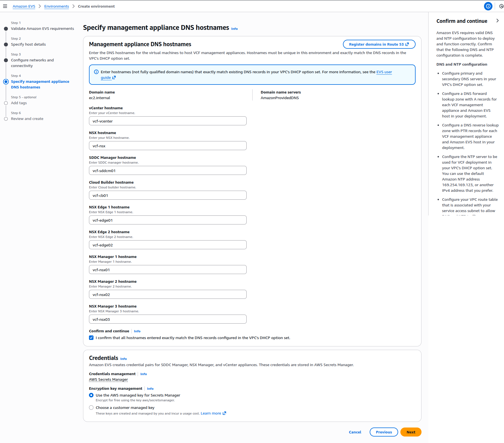The width and height of the screenshot is (504, 443).
Task: Select Choose a customer managed key option
Action: coord(91,407)
